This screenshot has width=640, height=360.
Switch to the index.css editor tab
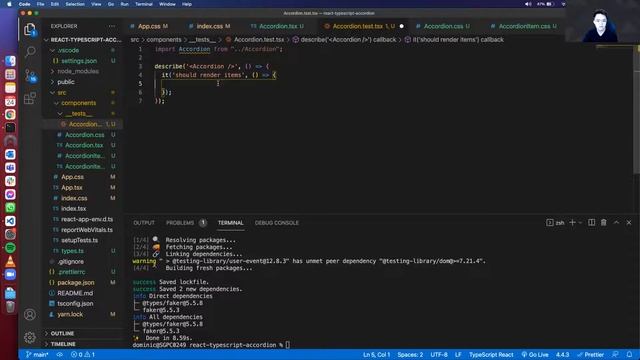click(210, 26)
